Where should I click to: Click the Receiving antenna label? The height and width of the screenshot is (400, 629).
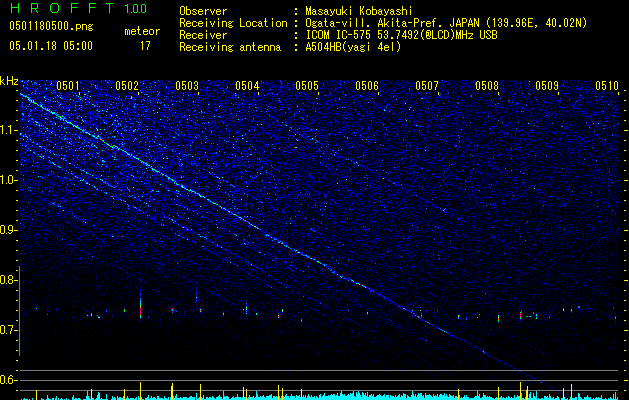tap(230, 47)
